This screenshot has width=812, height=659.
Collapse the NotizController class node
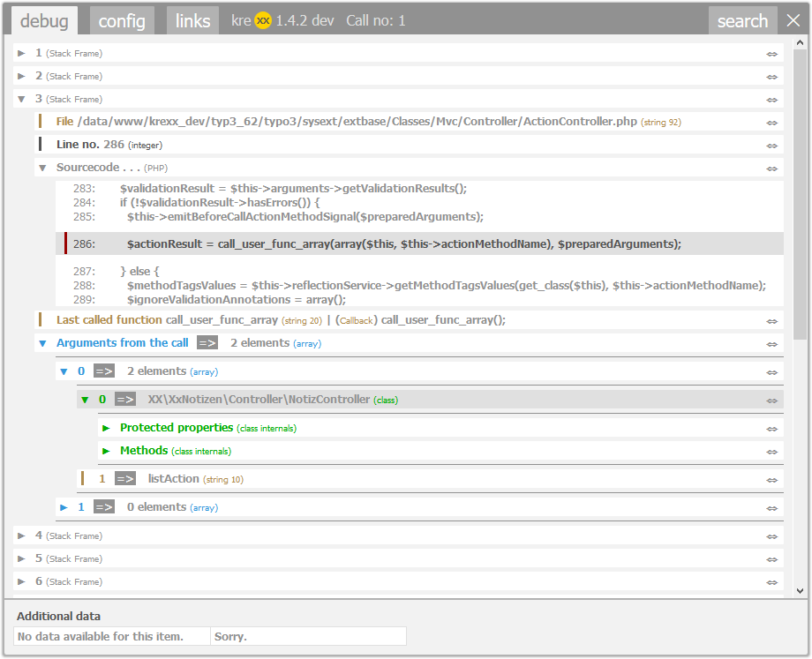coord(85,400)
